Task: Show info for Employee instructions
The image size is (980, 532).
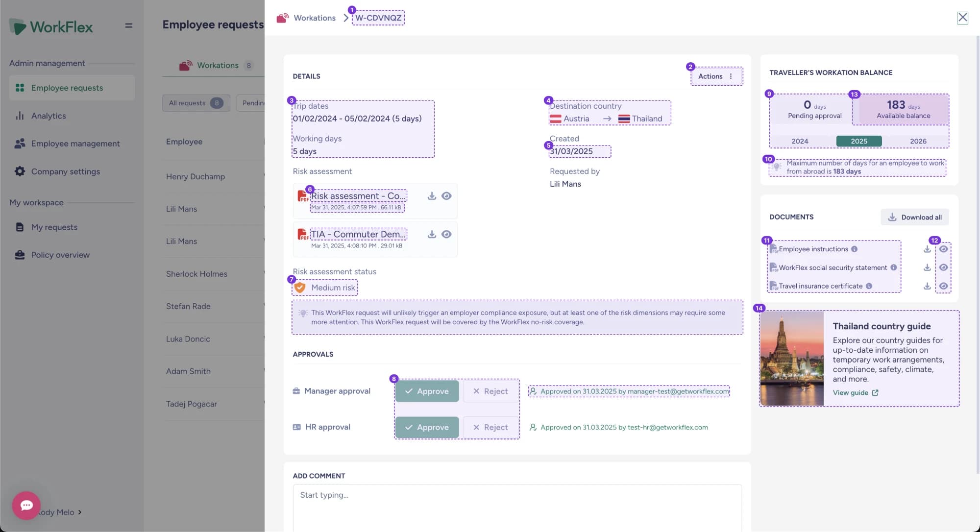Action: point(854,249)
